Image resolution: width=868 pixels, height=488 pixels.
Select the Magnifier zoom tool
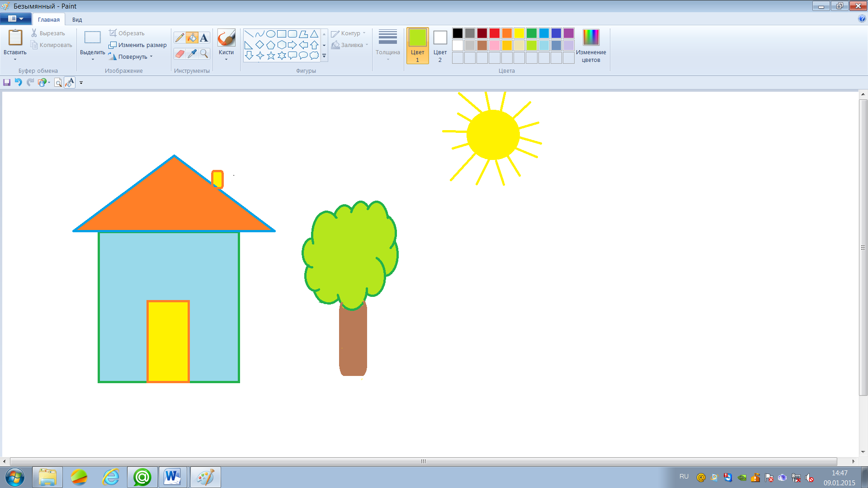(204, 54)
